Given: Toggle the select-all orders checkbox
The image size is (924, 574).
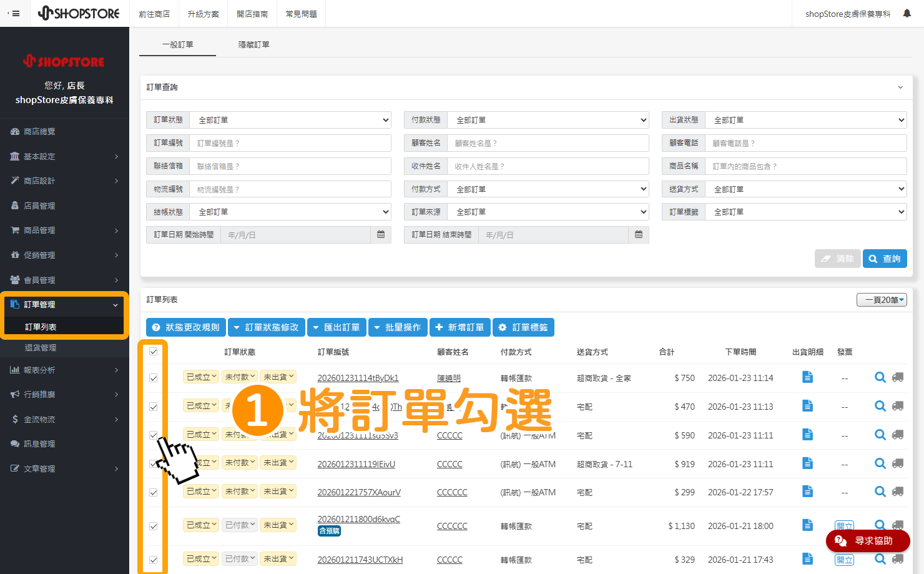Looking at the screenshot, I should pos(153,352).
